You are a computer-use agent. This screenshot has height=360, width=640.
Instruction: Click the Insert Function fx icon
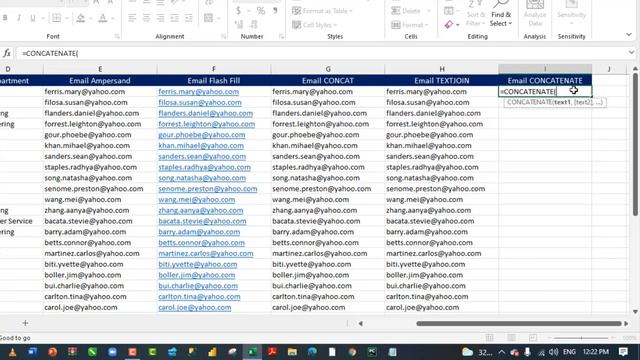click(7, 53)
